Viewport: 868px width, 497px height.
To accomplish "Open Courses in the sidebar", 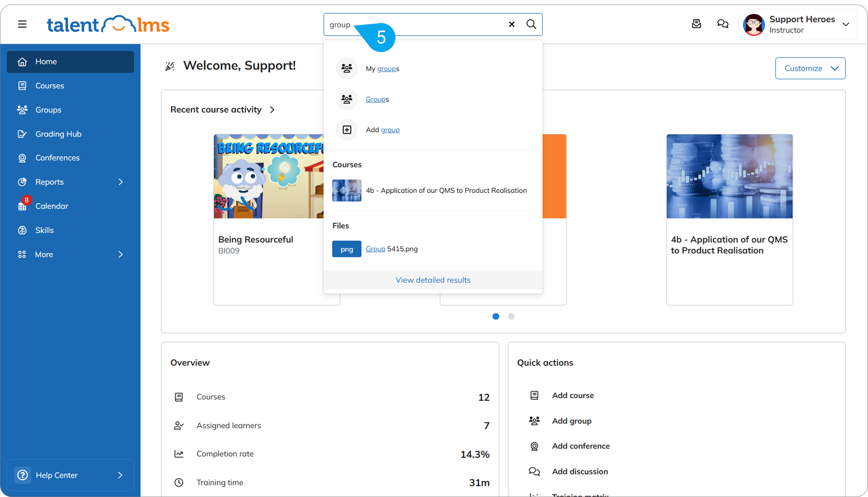I will [x=71, y=86].
